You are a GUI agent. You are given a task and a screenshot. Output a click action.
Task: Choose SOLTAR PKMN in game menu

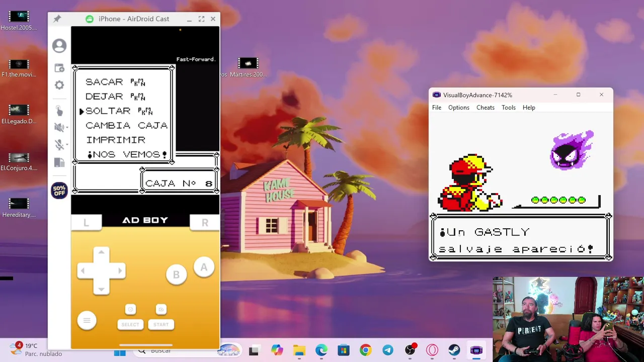[119, 111]
